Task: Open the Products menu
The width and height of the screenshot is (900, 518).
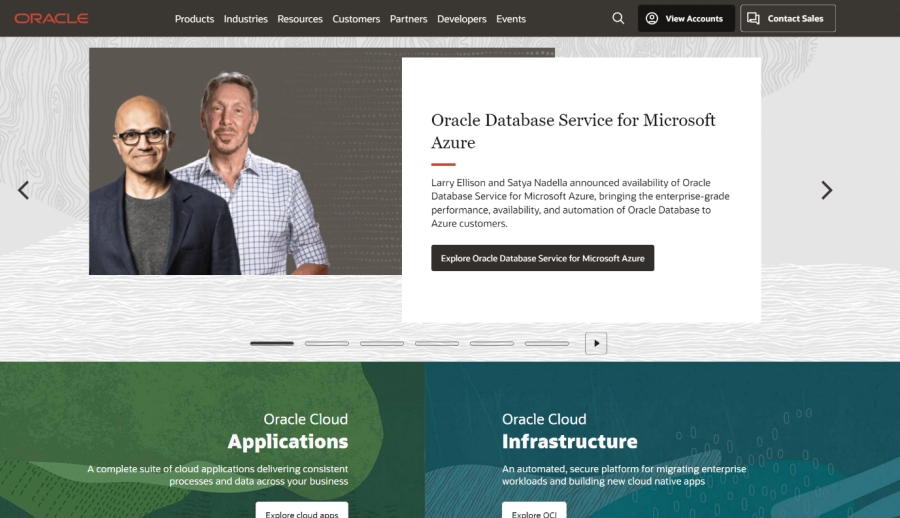Action: coord(194,19)
